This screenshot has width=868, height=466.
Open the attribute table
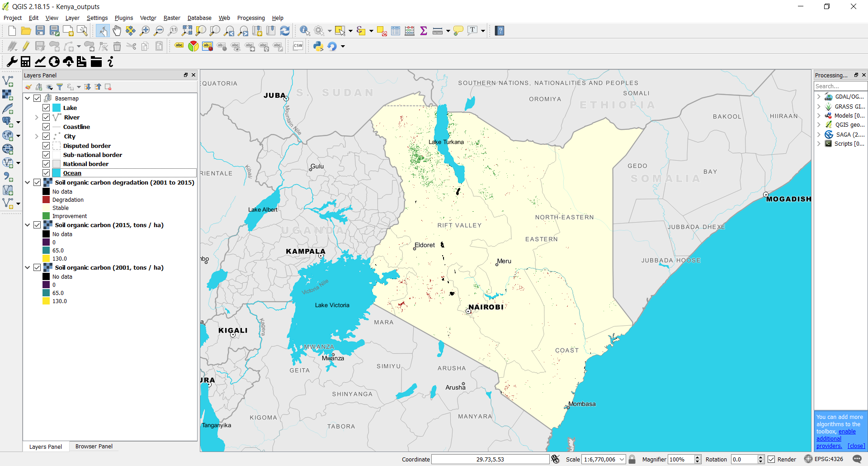pos(396,31)
